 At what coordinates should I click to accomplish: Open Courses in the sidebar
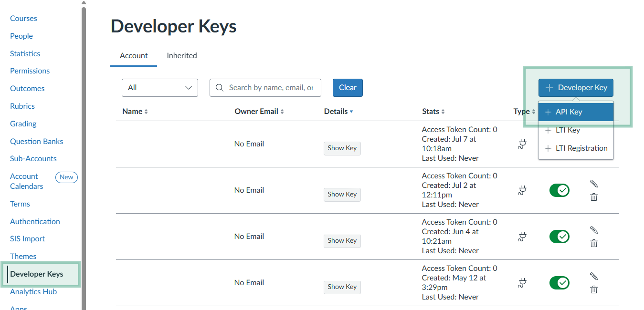click(23, 19)
